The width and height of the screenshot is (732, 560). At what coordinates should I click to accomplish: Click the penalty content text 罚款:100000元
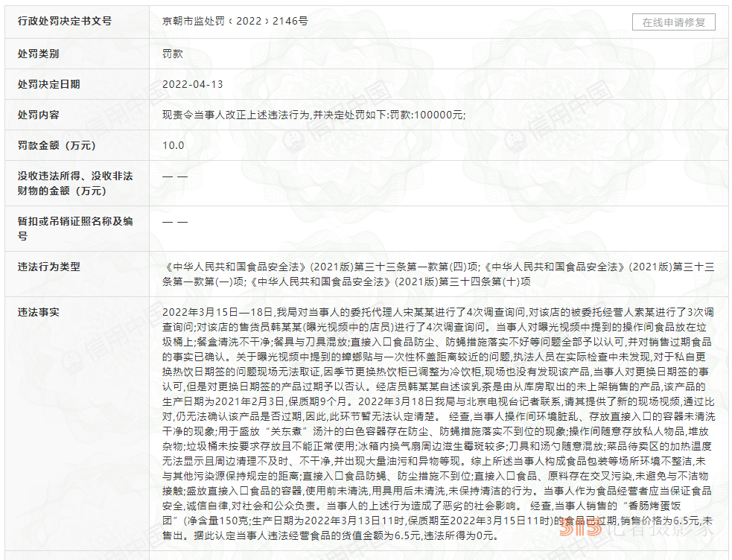tap(428, 115)
